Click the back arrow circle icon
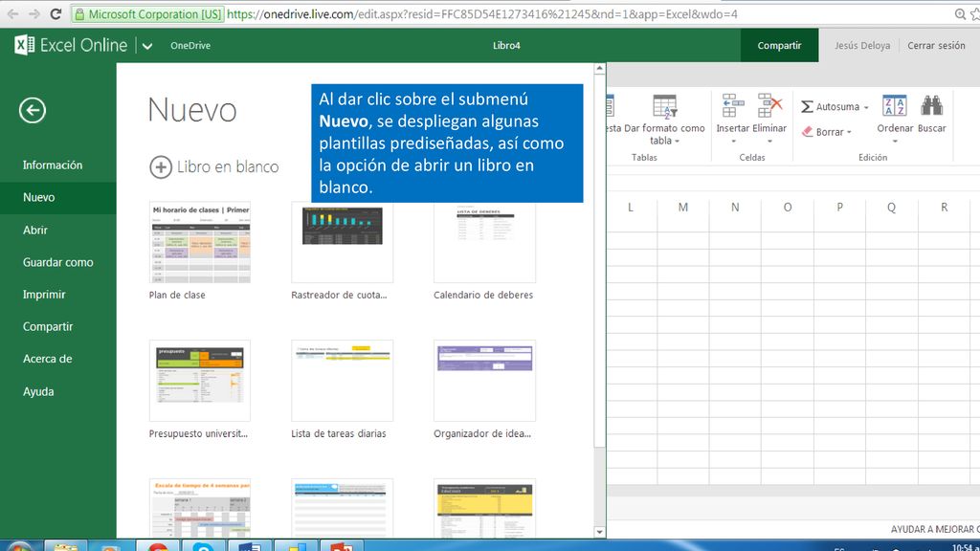 [x=33, y=111]
